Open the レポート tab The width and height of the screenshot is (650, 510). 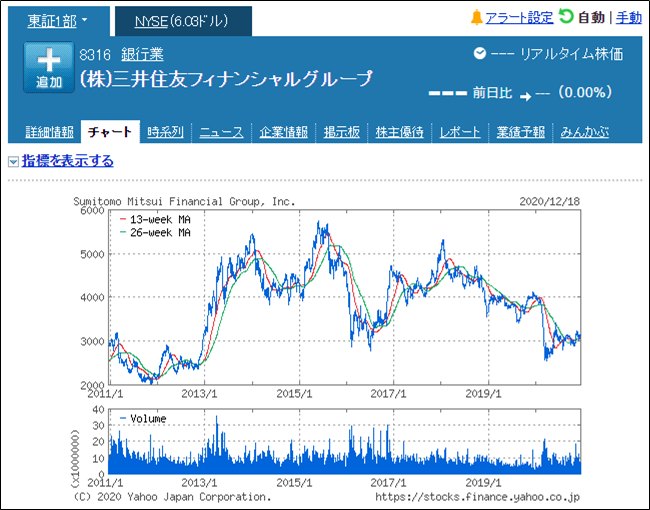point(460,132)
